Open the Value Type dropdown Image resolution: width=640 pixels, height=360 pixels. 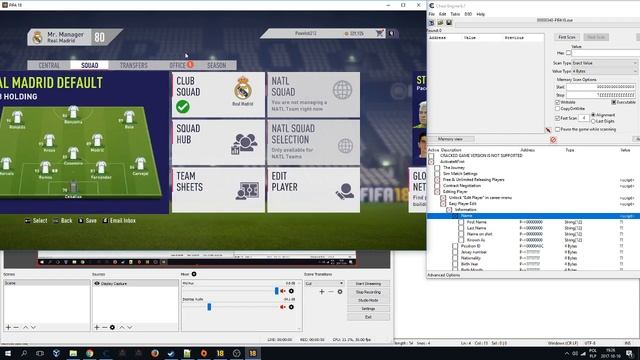[604, 71]
